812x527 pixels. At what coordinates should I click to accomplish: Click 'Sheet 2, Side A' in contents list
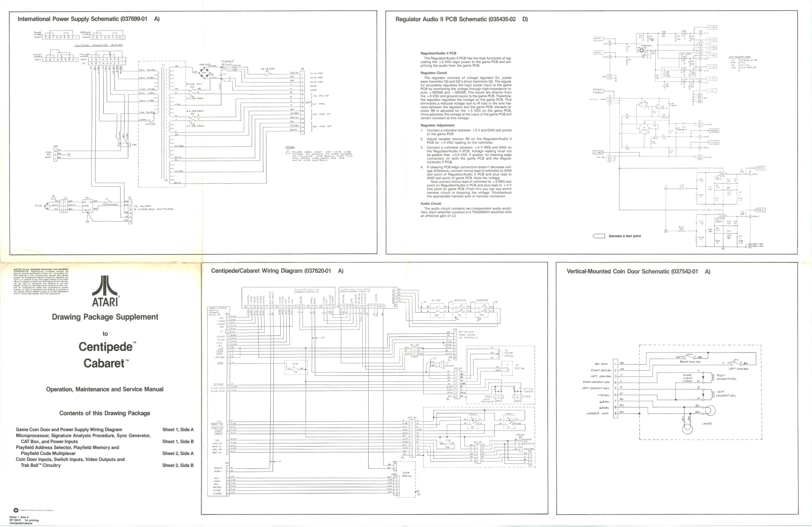tap(178, 453)
